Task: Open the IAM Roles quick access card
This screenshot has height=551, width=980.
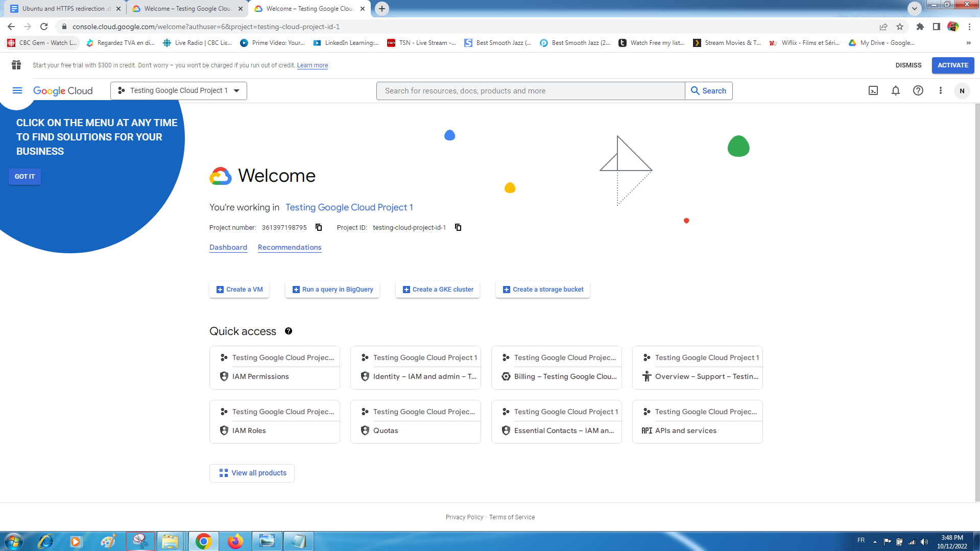Action: tap(275, 422)
